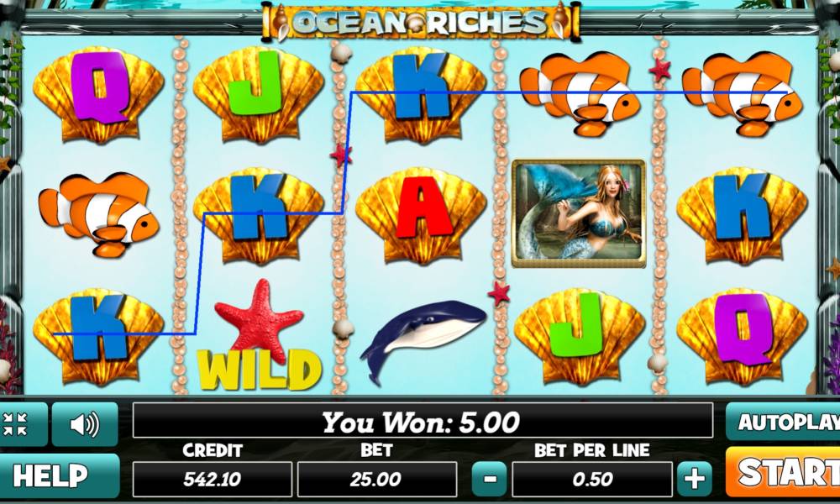Click the clownfish in the top-right corner
840x504 pixels.
click(742, 92)
